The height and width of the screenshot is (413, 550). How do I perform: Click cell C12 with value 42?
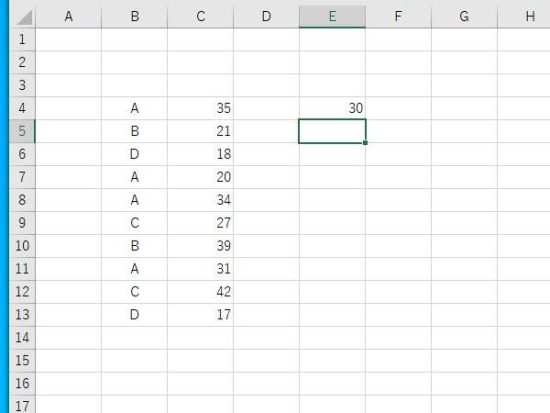(201, 292)
